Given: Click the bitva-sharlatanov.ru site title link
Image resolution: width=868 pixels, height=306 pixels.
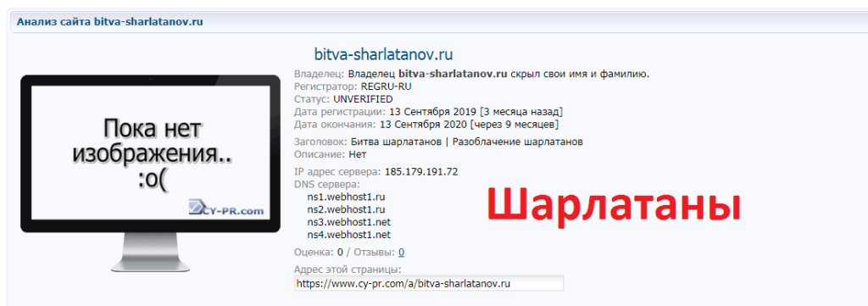Looking at the screenshot, I should point(384,54).
